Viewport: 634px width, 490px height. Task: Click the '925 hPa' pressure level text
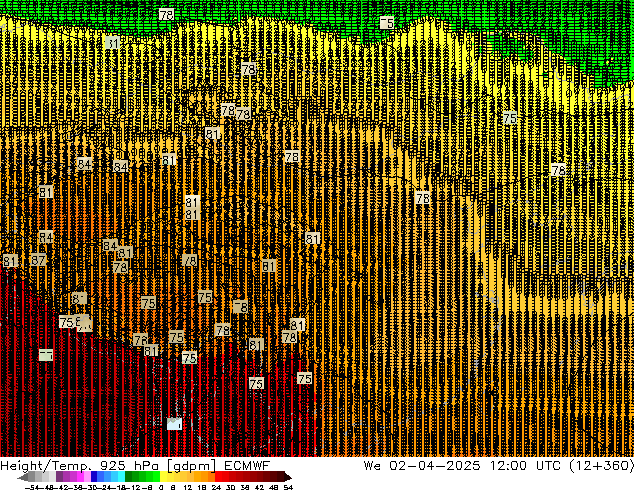tap(129, 466)
